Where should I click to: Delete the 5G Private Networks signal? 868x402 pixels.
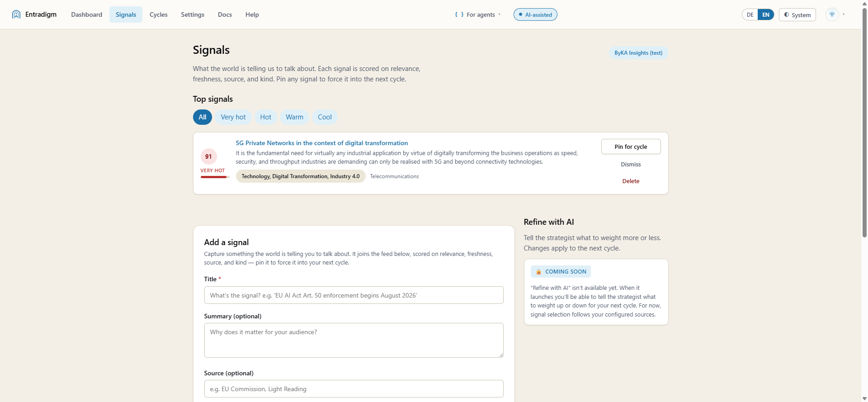(631, 181)
